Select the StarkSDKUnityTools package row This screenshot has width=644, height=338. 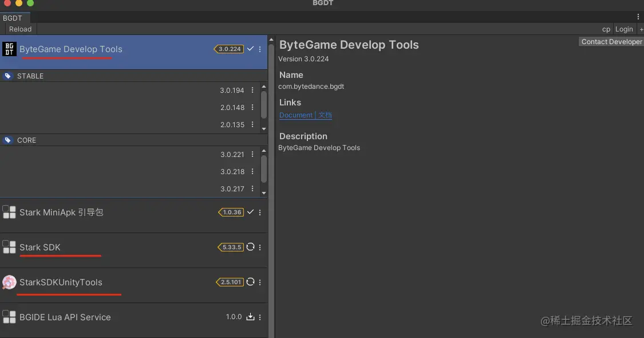point(133,285)
